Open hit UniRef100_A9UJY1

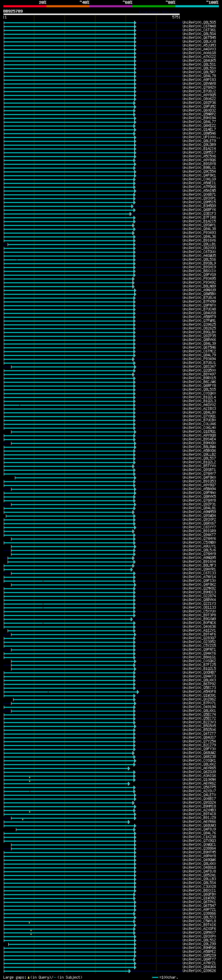(199, 546)
